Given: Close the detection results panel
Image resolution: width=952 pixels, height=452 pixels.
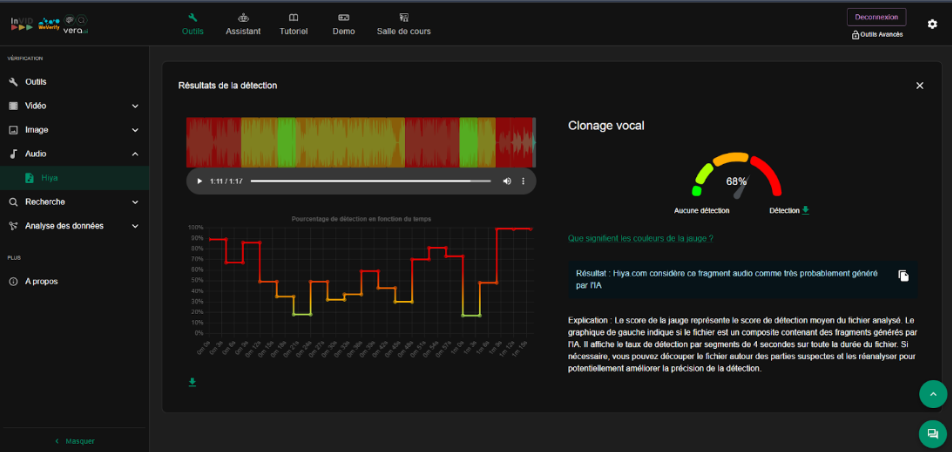Looking at the screenshot, I should click(919, 86).
